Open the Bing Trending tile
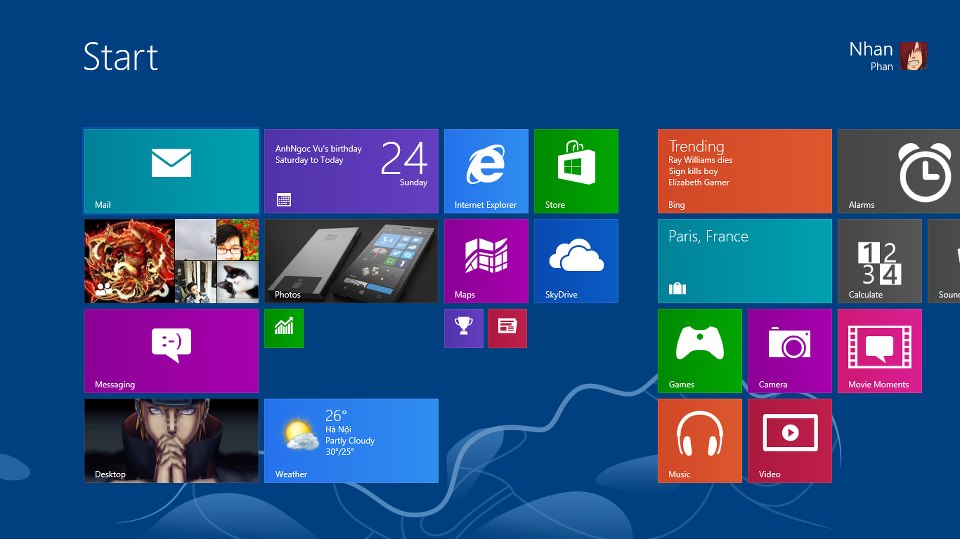This screenshot has height=539, width=960. [x=744, y=171]
